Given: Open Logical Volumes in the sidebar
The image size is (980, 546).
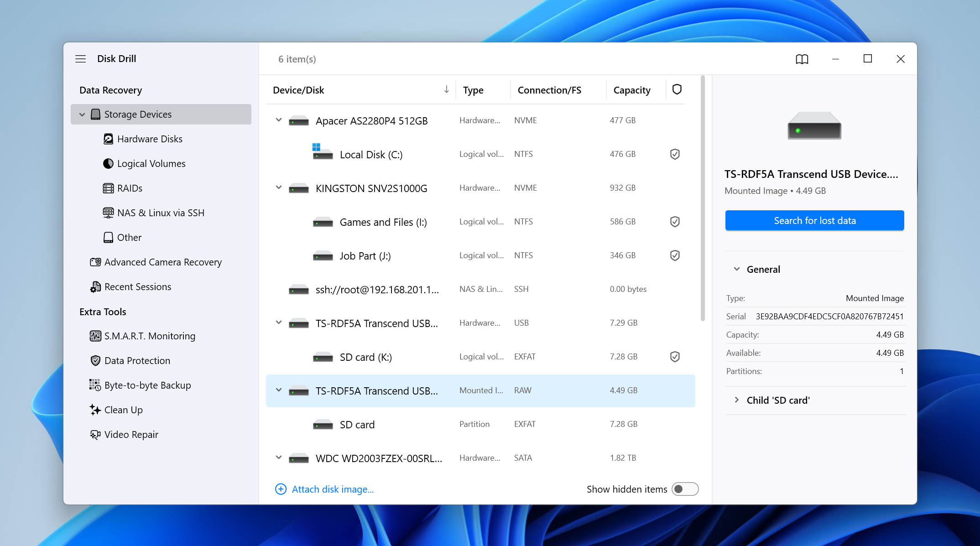Looking at the screenshot, I should 151,163.
